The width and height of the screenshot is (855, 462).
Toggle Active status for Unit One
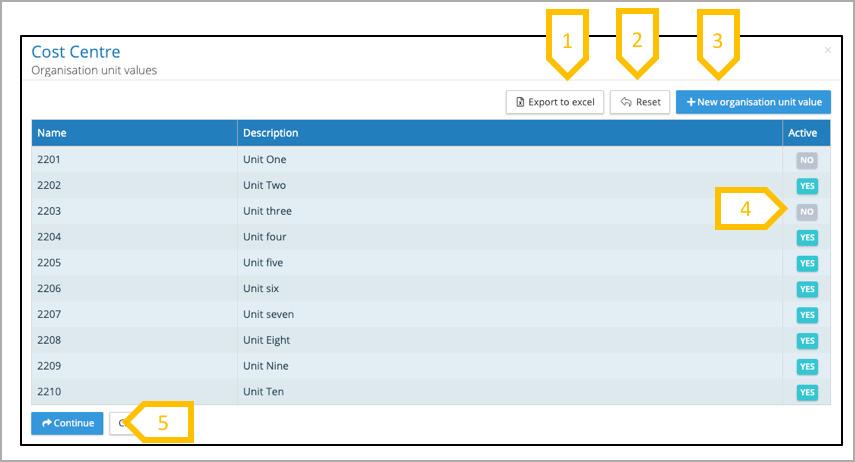coord(807,160)
